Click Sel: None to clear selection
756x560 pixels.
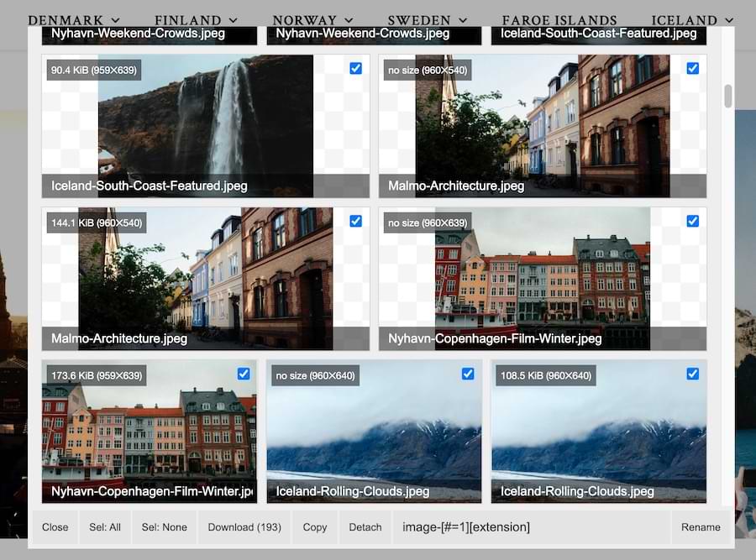[164, 527]
